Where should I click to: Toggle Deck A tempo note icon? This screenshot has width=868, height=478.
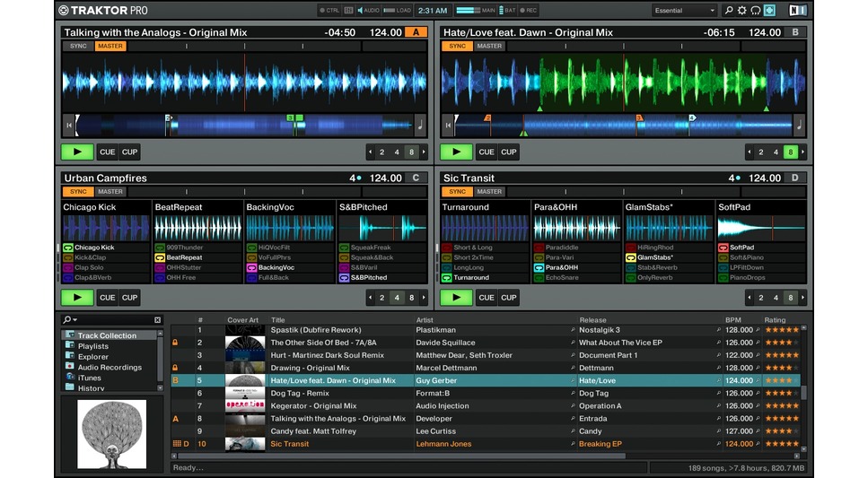click(x=420, y=125)
